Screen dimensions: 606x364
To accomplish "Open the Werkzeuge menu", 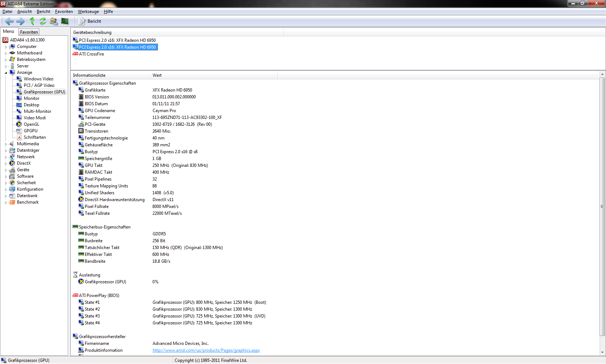I will (88, 12).
